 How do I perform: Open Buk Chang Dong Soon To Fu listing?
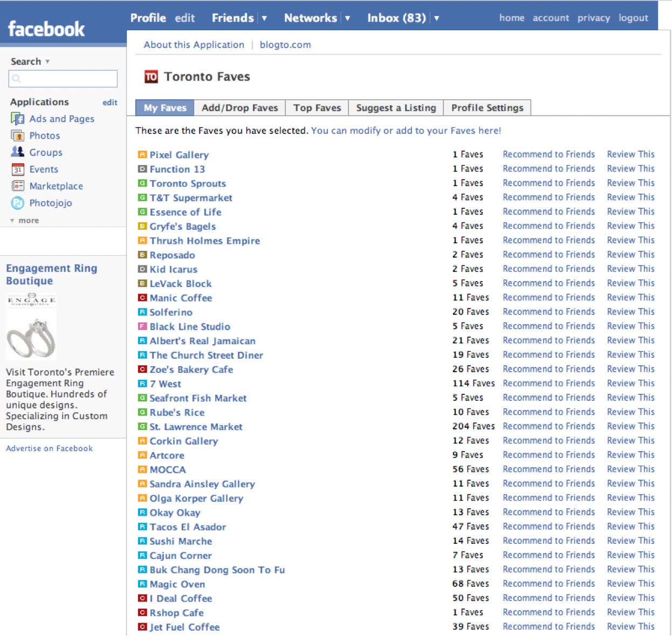pos(217,570)
